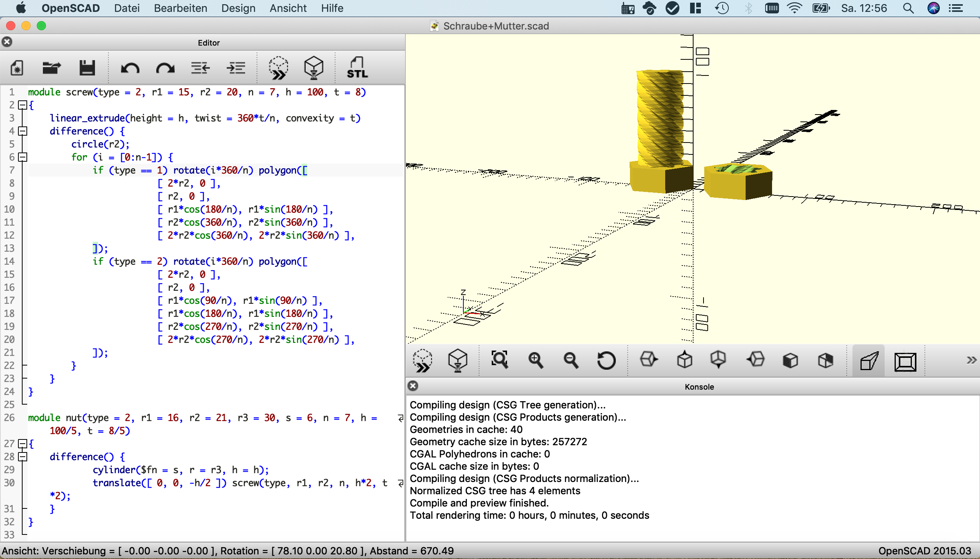The image size is (980, 559).
Task: Click console line 'Compile and preview finished.'
Action: [x=479, y=503]
